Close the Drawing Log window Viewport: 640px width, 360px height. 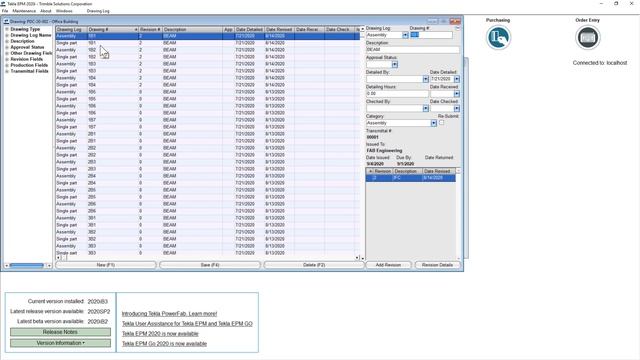click(455, 21)
